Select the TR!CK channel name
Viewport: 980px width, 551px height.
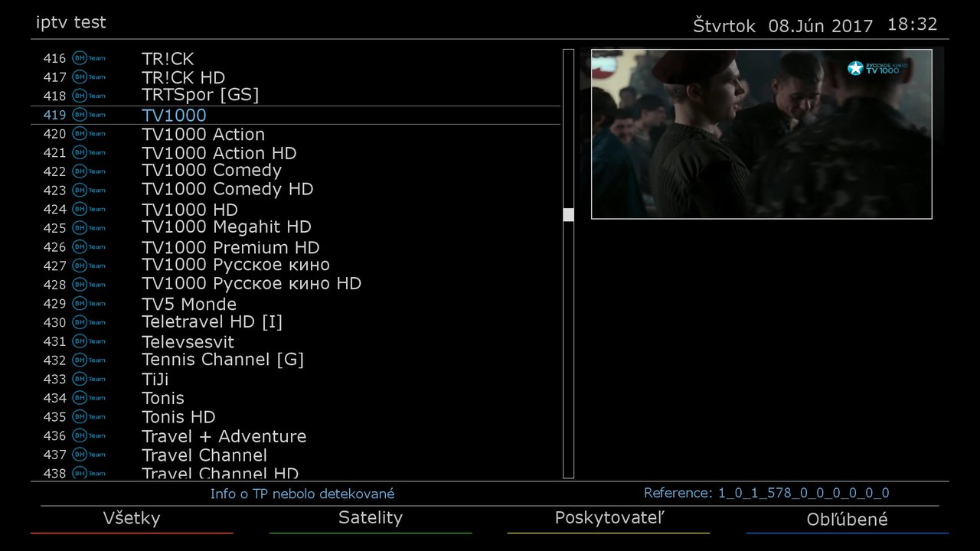(168, 59)
